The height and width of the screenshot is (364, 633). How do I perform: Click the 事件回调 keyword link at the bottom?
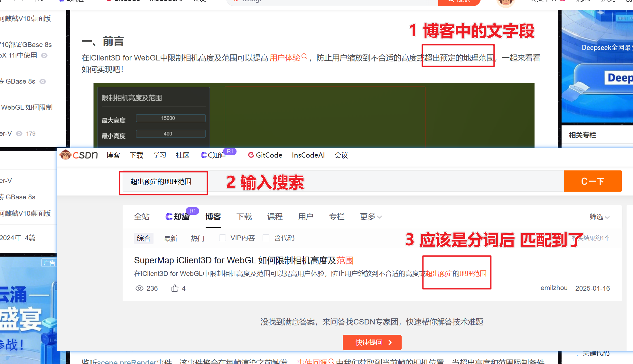click(312, 361)
